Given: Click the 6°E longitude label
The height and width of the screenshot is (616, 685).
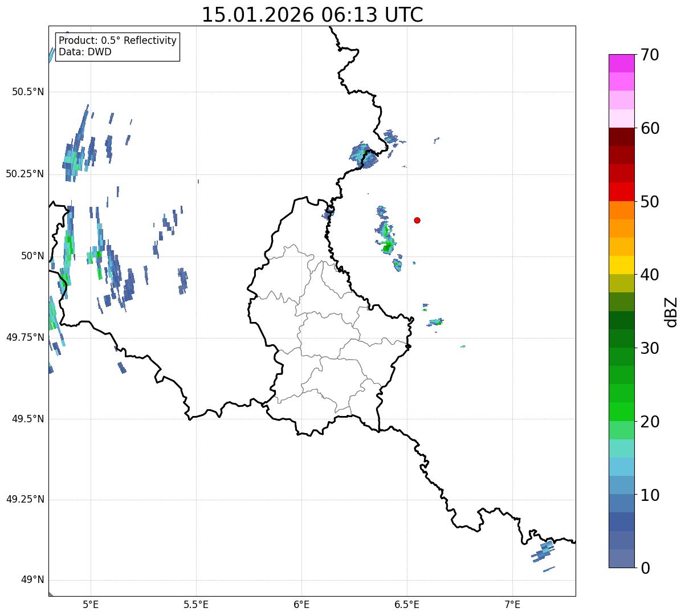Looking at the screenshot, I should [x=301, y=604].
